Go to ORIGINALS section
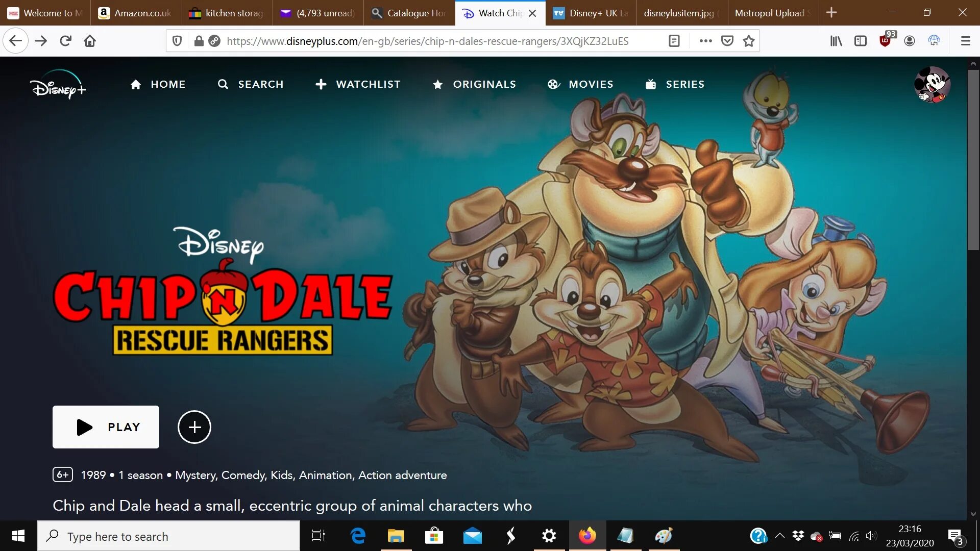The height and width of the screenshot is (551, 980). click(x=474, y=84)
